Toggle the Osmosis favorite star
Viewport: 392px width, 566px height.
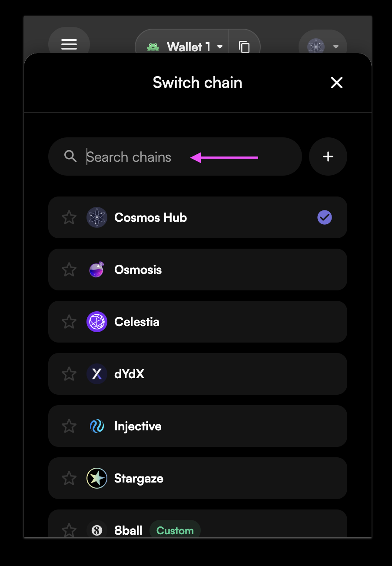(69, 270)
